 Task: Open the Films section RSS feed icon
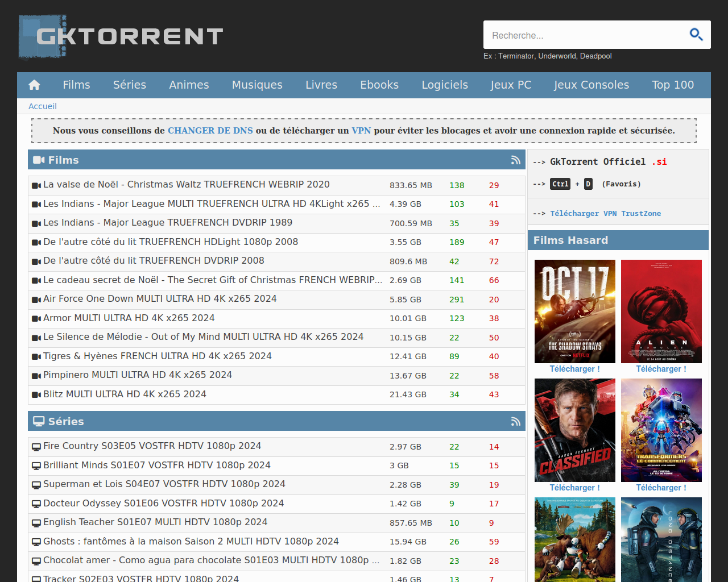pyautogui.click(x=515, y=160)
